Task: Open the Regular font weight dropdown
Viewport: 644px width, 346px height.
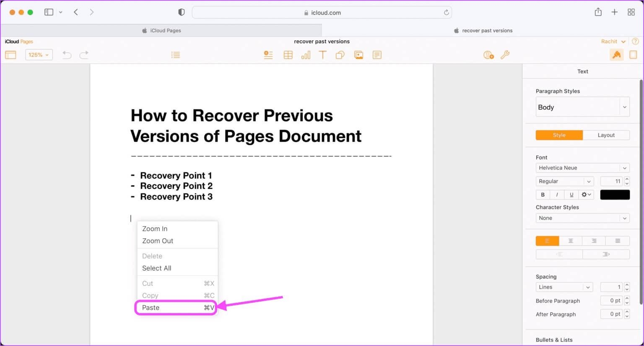Action: click(x=565, y=181)
